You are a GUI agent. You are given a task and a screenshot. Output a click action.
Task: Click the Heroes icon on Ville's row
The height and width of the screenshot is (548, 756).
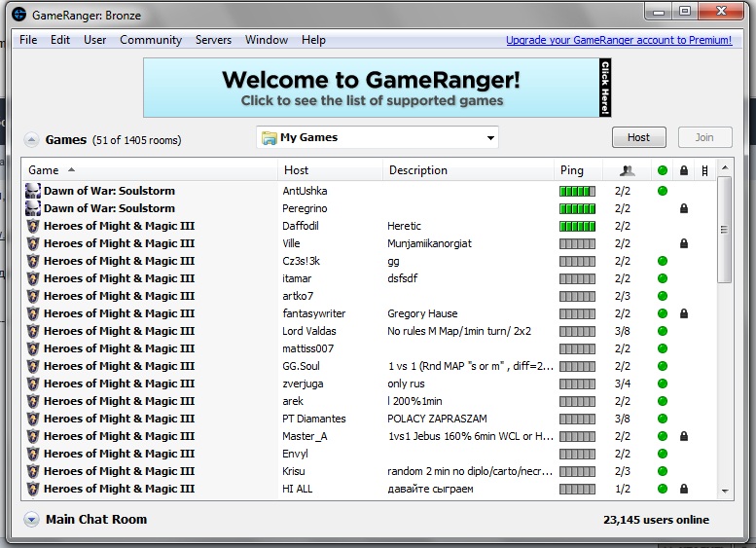click(x=33, y=243)
